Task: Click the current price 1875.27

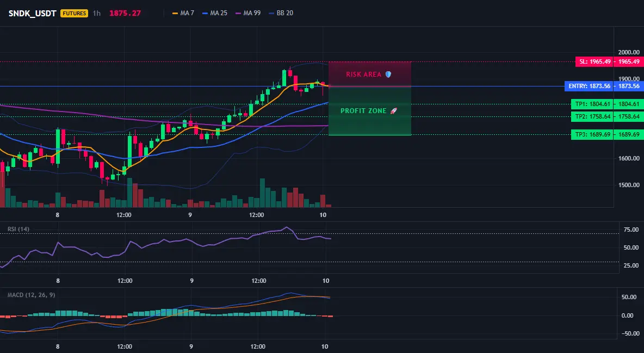Action: [125, 13]
